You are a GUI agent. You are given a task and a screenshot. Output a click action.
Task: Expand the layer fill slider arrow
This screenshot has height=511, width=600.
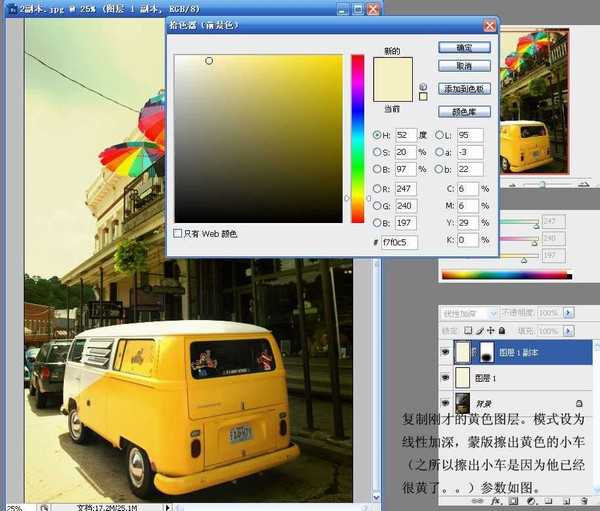pyautogui.click(x=569, y=330)
